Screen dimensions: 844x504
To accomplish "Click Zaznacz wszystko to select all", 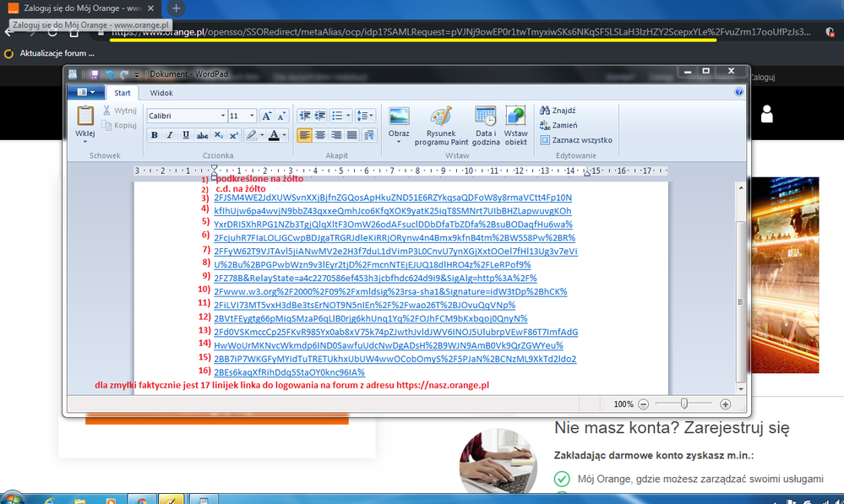I will click(x=581, y=140).
